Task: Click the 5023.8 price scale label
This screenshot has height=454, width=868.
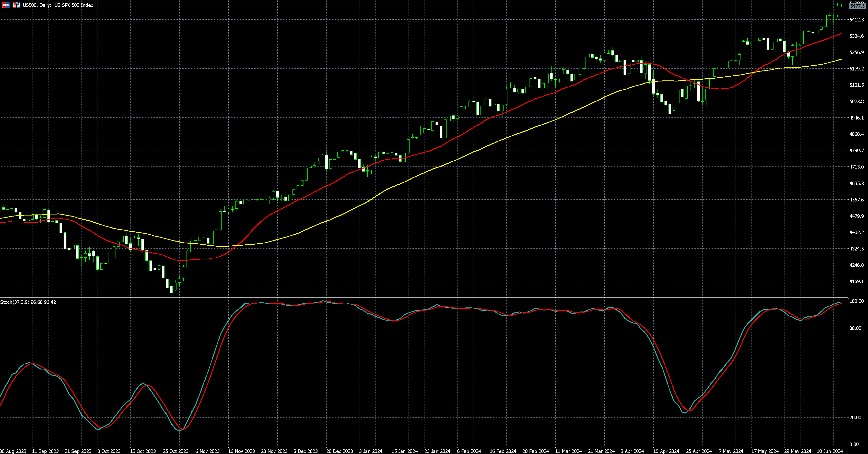Action: [857, 101]
